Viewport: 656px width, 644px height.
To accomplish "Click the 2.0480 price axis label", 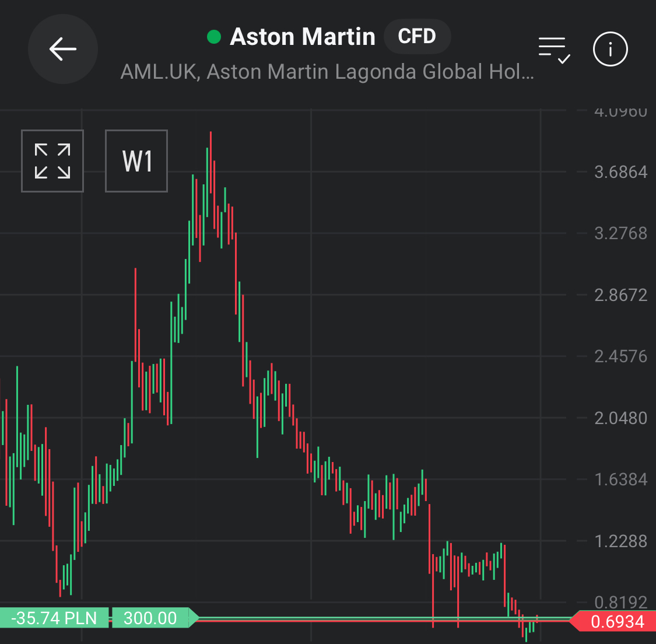I will [620, 418].
